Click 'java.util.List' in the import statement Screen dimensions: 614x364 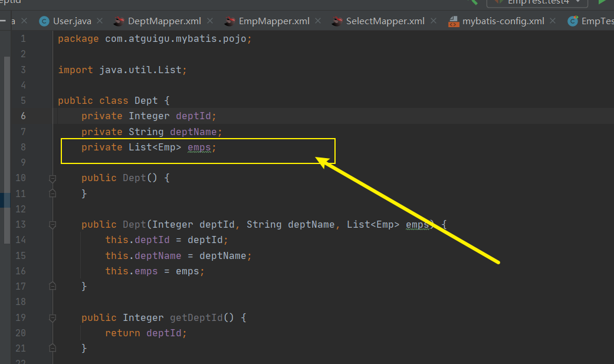[x=140, y=70]
